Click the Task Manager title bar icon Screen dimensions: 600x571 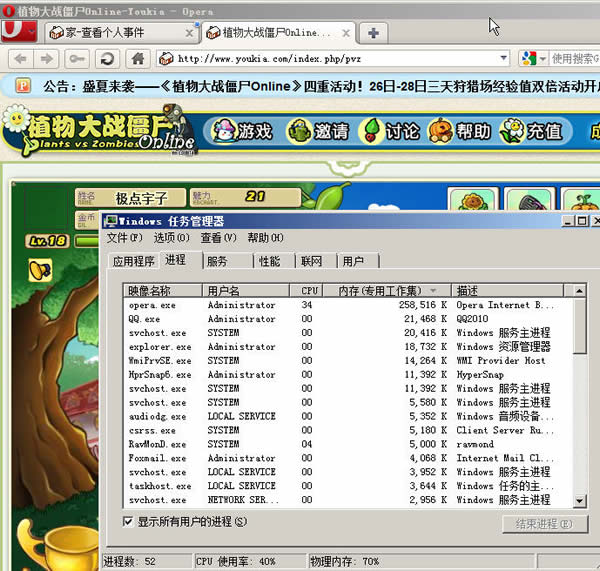tap(111, 221)
